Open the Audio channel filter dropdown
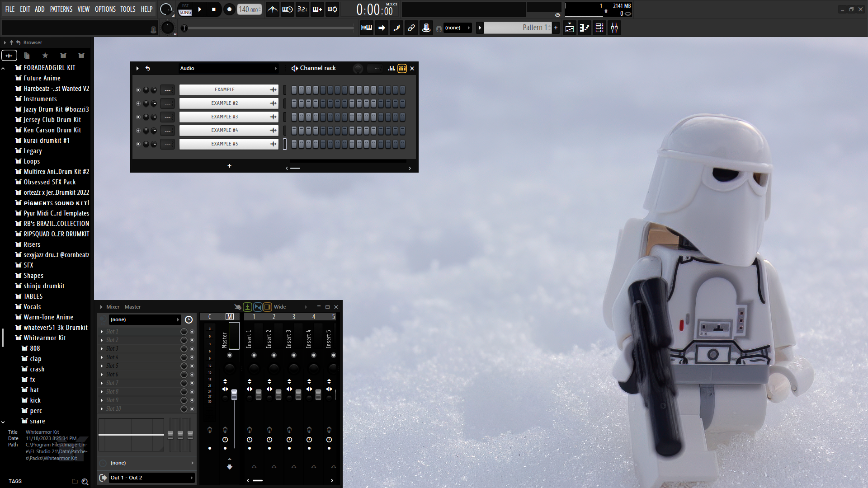 click(228, 68)
